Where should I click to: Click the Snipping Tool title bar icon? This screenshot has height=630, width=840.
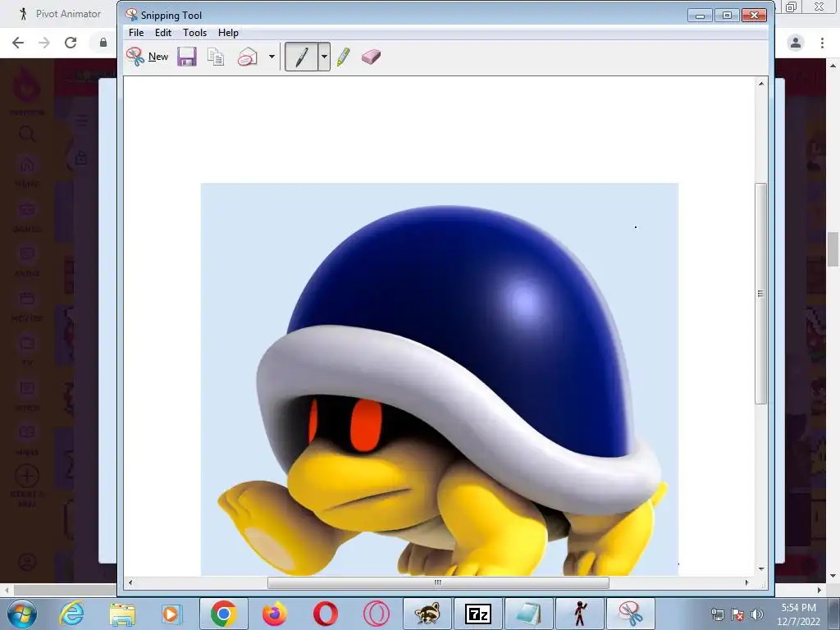pos(131,15)
